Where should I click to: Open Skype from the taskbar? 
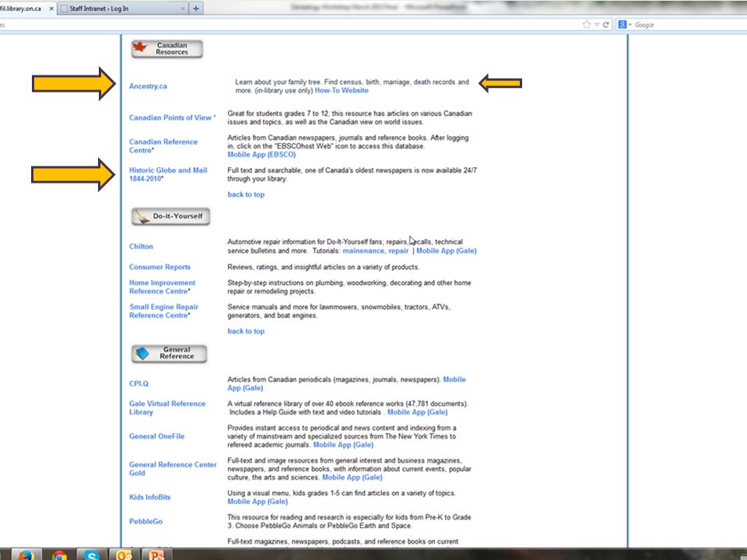pyautogui.click(x=92, y=555)
